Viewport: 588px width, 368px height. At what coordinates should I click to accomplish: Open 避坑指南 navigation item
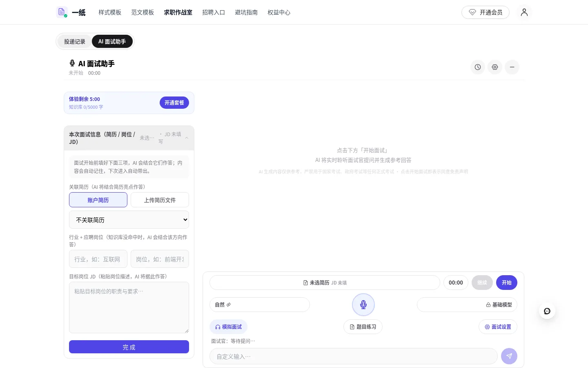(x=246, y=12)
